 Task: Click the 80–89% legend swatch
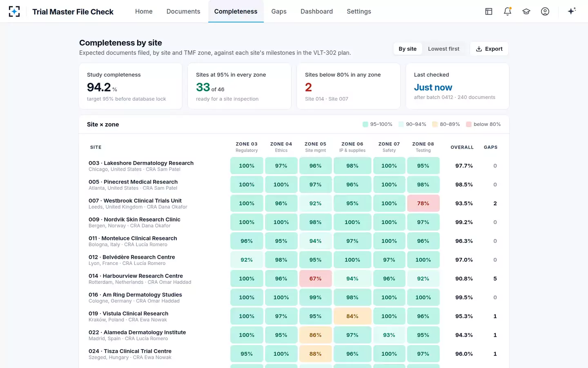(x=435, y=124)
